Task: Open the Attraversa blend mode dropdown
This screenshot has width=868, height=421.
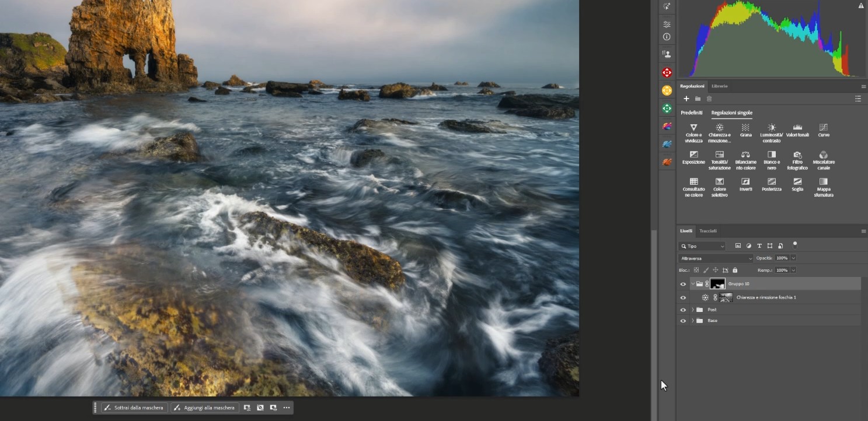Action: pyautogui.click(x=716, y=258)
